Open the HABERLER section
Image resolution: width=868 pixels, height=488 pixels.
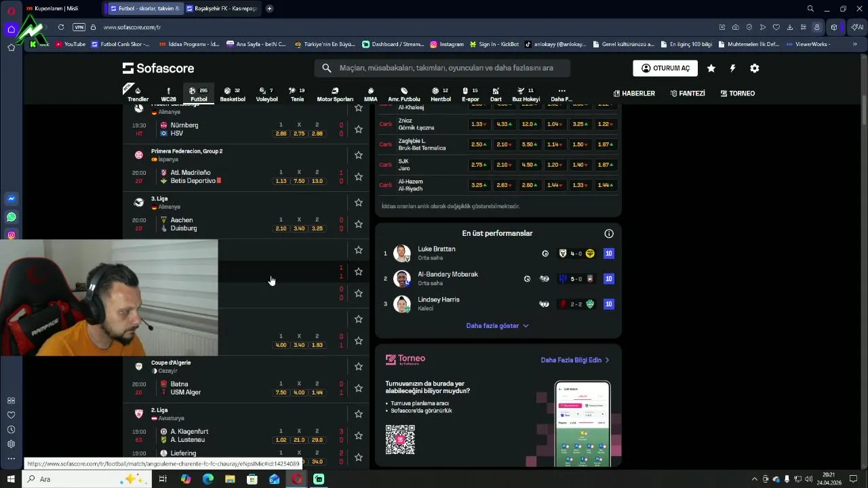tap(634, 94)
